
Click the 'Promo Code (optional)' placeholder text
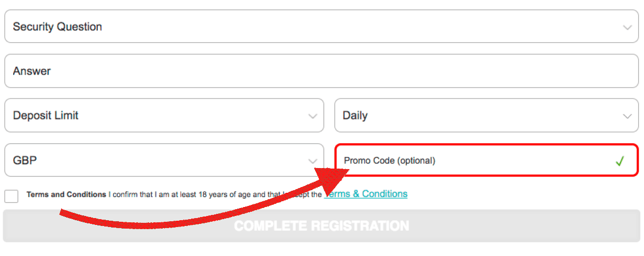(x=389, y=161)
